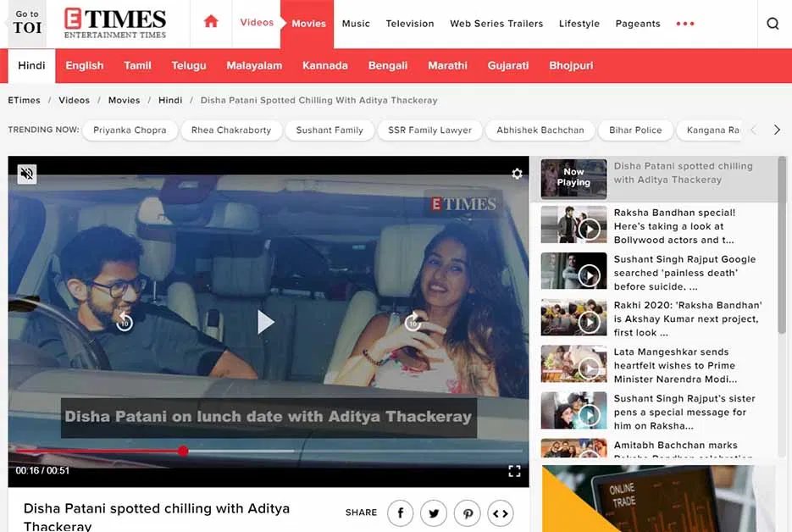
Task: Open Abhishek Bachchan trending tag
Action: click(x=540, y=130)
